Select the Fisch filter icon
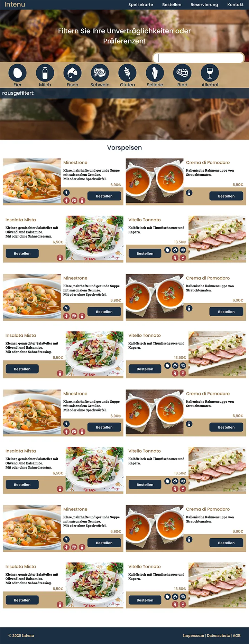Image resolution: width=249 pixels, height=644 pixels. click(x=72, y=73)
